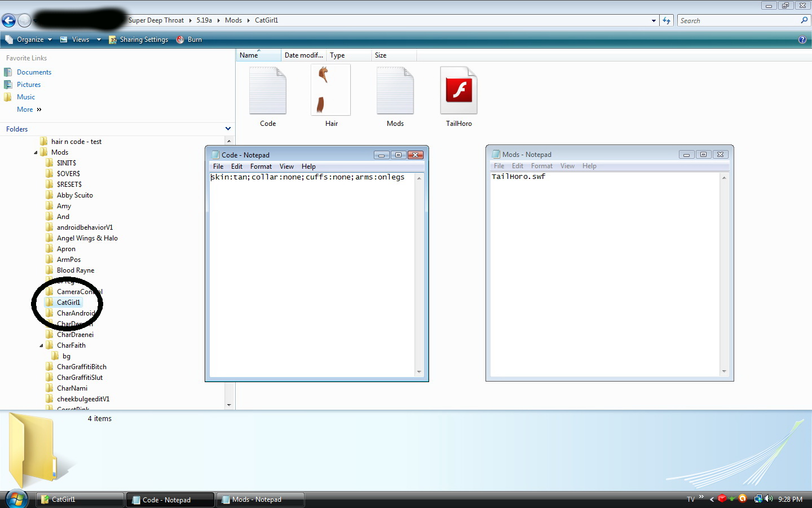This screenshot has height=508, width=812.
Task: Click inside the Search input field
Action: pos(738,21)
